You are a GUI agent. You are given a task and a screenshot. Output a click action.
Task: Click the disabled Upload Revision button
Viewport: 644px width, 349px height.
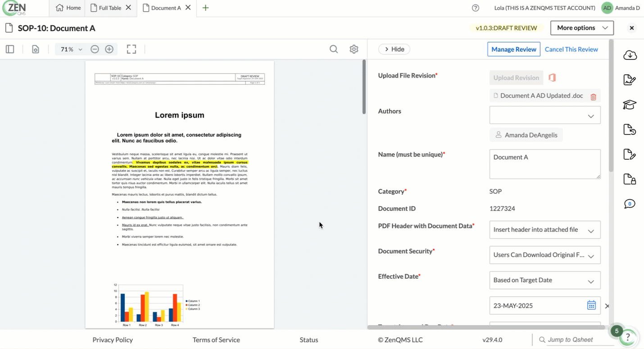(x=516, y=78)
